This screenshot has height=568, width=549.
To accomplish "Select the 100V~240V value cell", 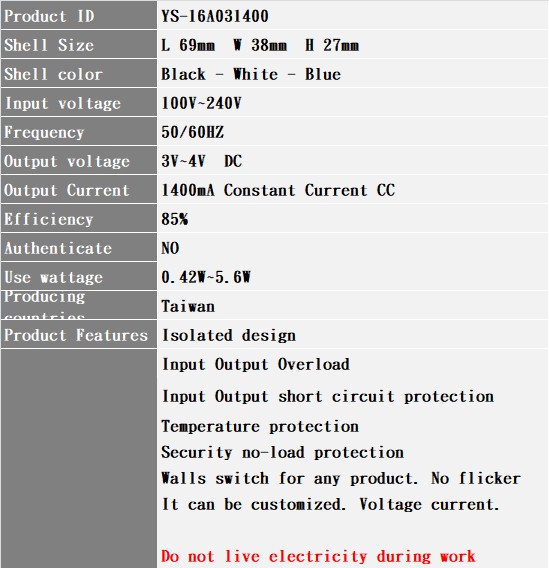I will [x=353, y=103].
